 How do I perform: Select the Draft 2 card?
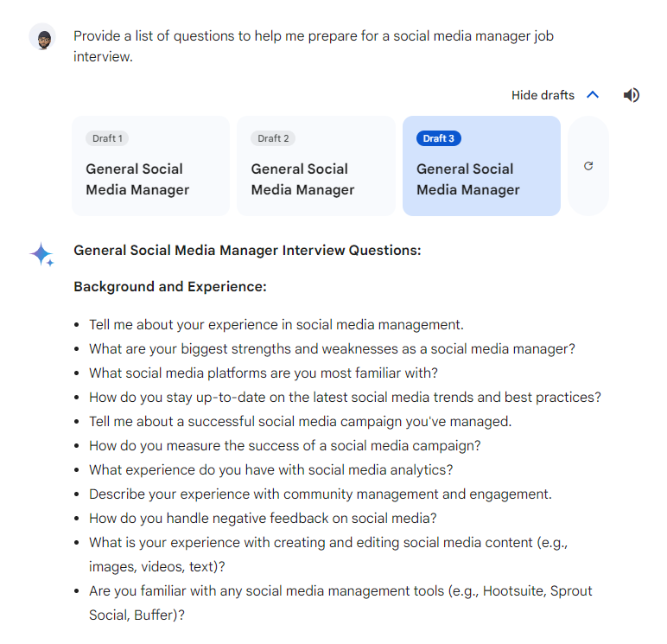[315, 166]
